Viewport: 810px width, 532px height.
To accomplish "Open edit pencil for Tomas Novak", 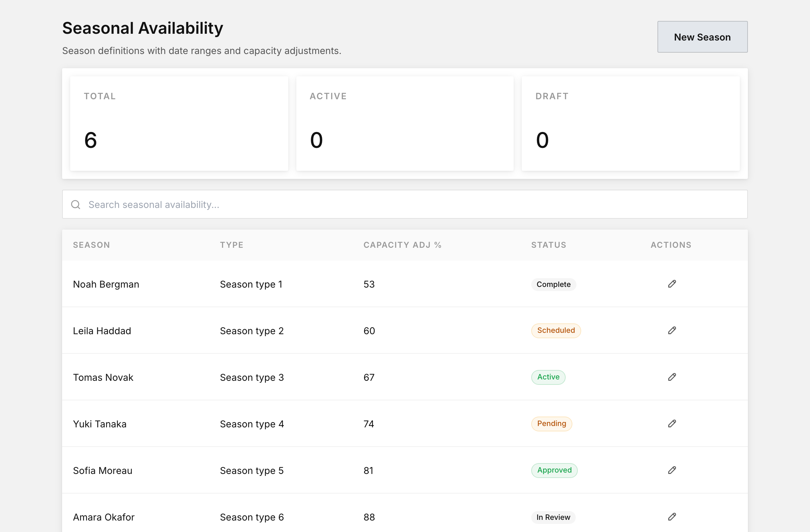I will 672,377.
